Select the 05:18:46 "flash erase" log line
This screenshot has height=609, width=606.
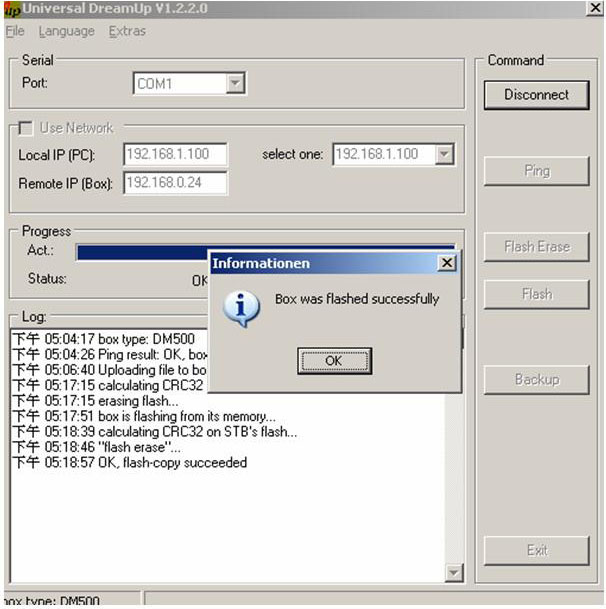(x=97, y=447)
